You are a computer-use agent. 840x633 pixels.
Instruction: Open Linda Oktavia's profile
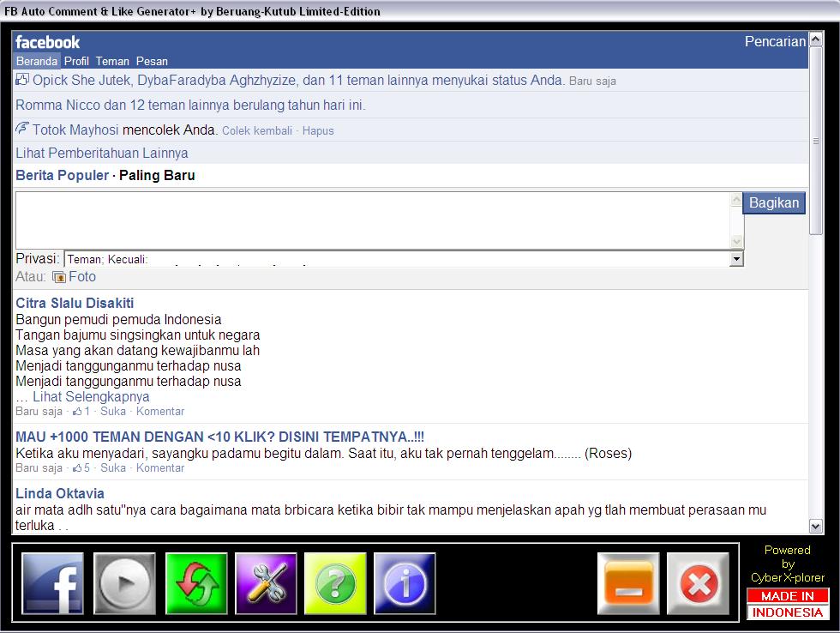[x=60, y=493]
